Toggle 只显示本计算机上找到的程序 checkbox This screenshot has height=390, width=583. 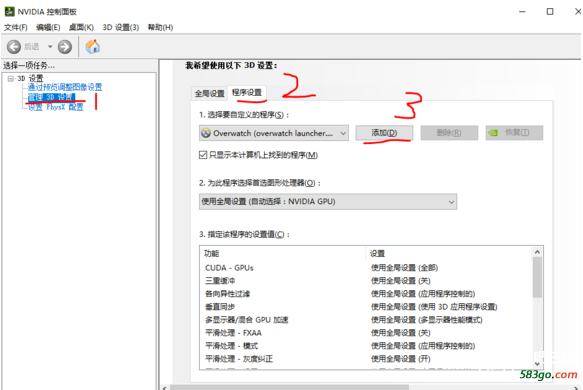click(x=203, y=155)
